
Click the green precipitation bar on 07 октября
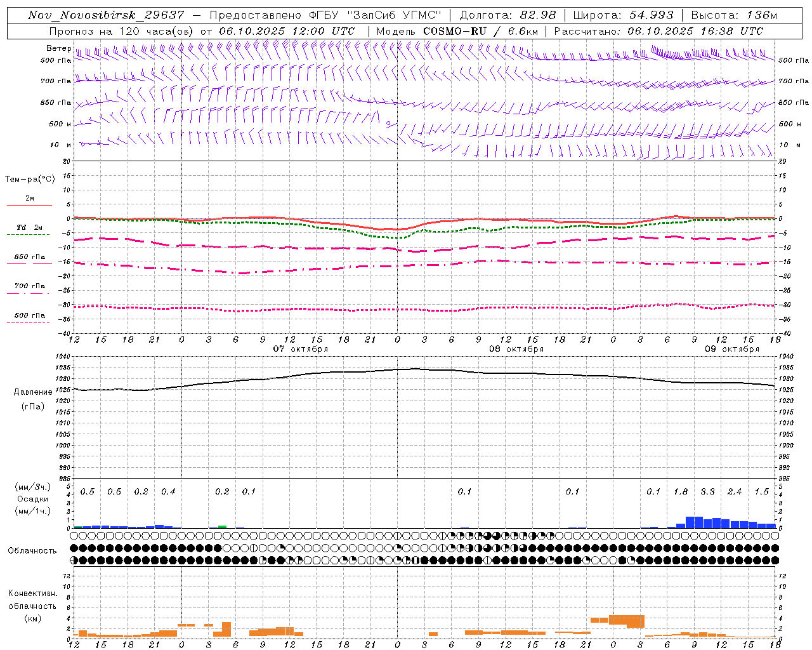222,527
